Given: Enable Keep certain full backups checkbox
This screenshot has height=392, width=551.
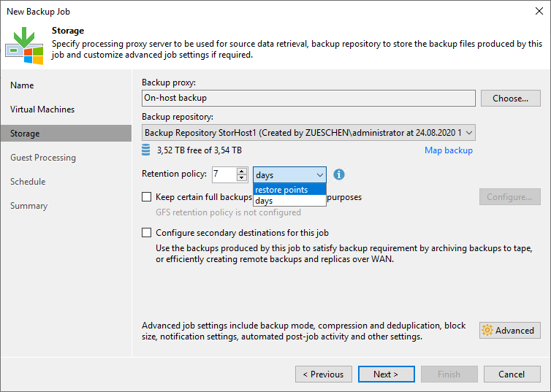Looking at the screenshot, I should [147, 197].
